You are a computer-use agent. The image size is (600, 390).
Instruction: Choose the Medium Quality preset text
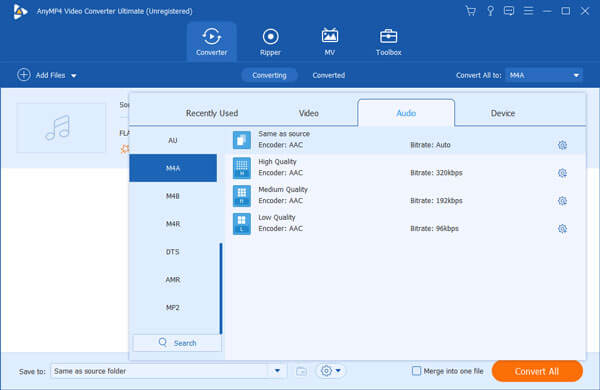pyautogui.click(x=283, y=189)
